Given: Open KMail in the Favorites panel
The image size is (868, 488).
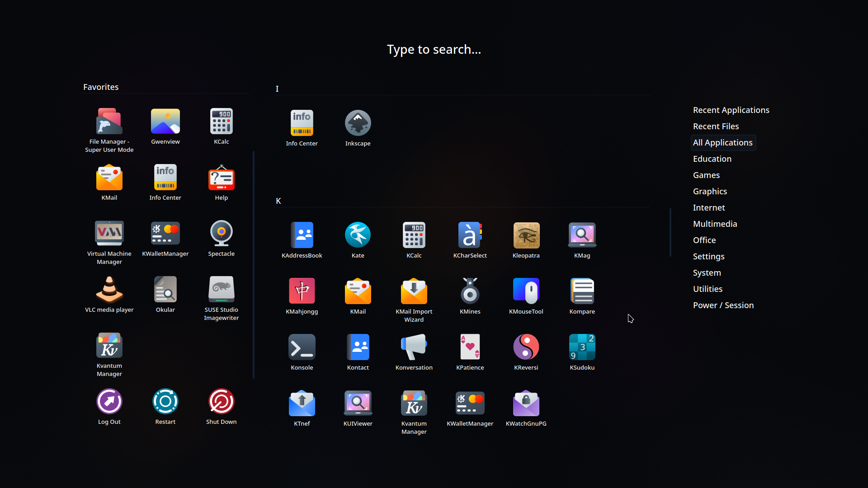Looking at the screenshot, I should pos(109,183).
